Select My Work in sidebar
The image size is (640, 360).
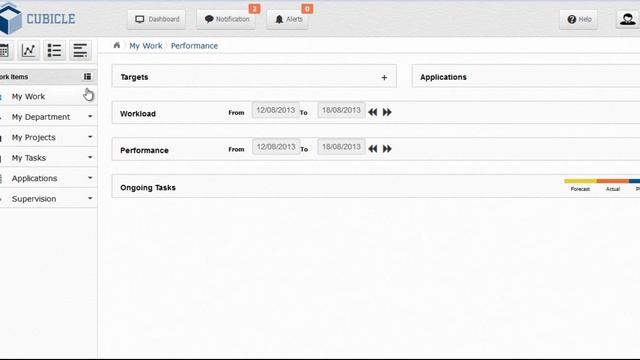pyautogui.click(x=28, y=96)
